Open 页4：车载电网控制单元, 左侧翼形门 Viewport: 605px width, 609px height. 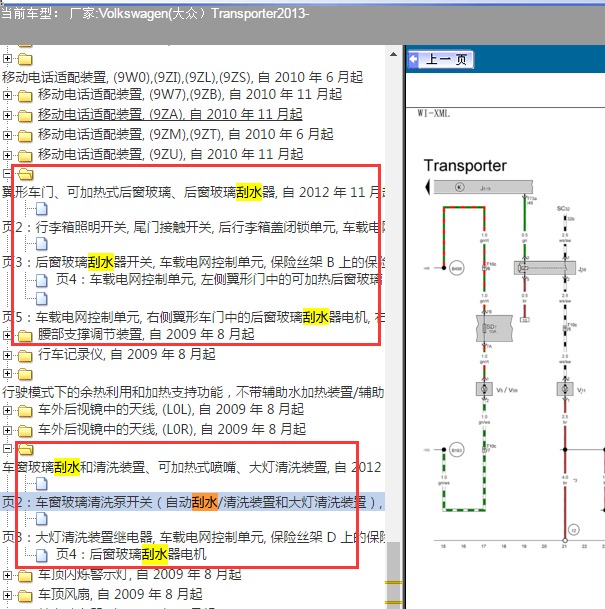pyautogui.click(x=219, y=279)
